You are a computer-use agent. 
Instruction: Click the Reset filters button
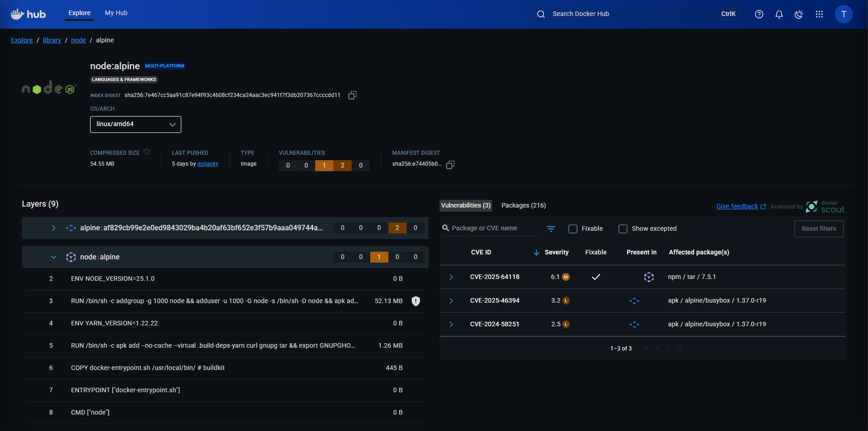pos(819,229)
